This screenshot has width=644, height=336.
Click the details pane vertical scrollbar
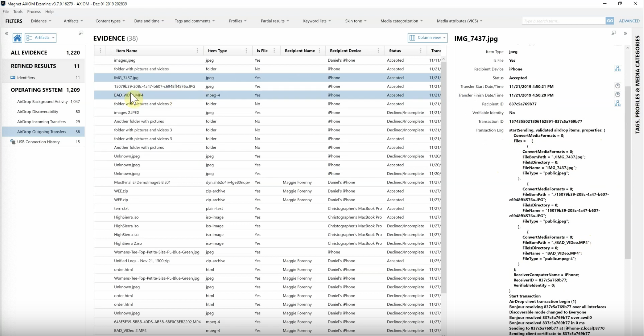point(628,172)
